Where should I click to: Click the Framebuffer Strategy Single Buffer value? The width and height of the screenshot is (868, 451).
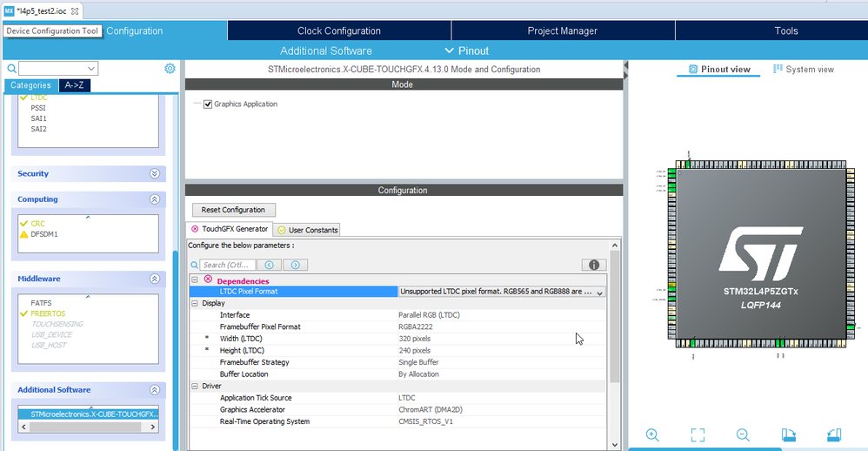tap(418, 362)
